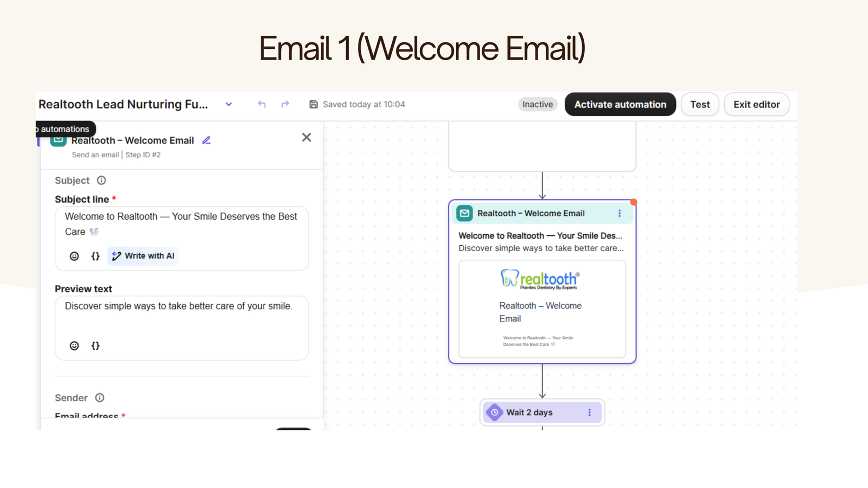
Task: Click the "Saved today at 10:04" status
Action: click(363, 104)
